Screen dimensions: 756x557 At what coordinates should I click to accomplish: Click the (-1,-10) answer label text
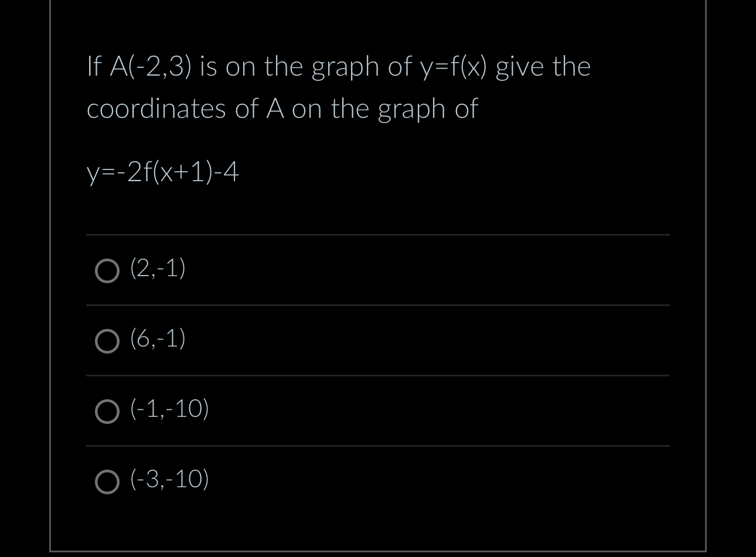click(x=168, y=409)
